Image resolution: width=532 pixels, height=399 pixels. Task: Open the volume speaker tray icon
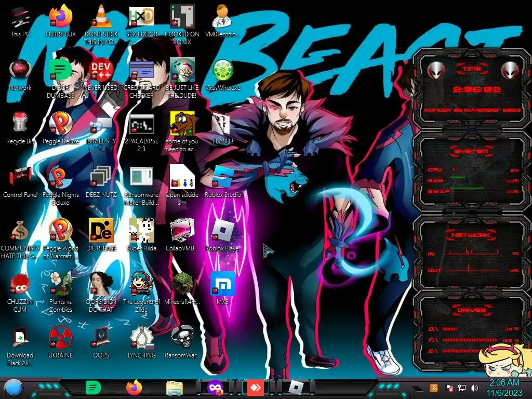point(474,388)
